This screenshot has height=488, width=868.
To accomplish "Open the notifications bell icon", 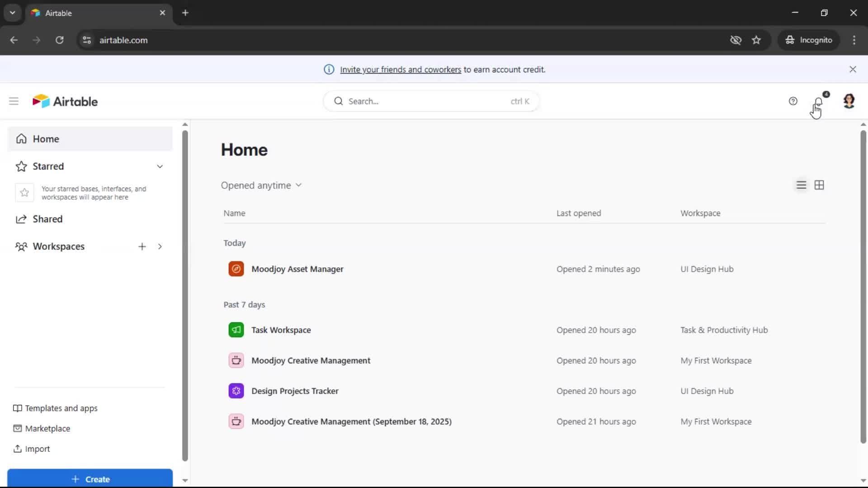I will click(818, 101).
